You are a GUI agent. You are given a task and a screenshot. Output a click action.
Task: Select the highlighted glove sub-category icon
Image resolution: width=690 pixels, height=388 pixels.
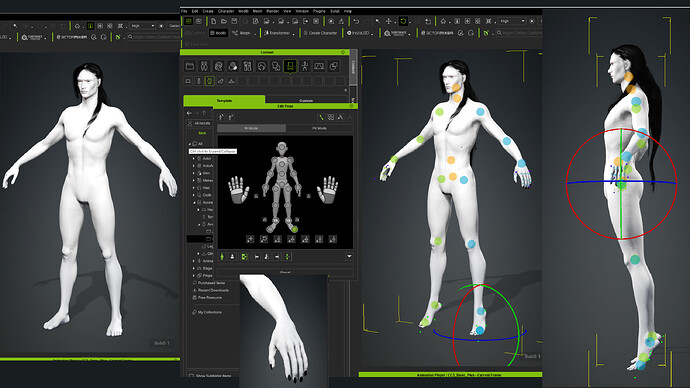point(209,81)
